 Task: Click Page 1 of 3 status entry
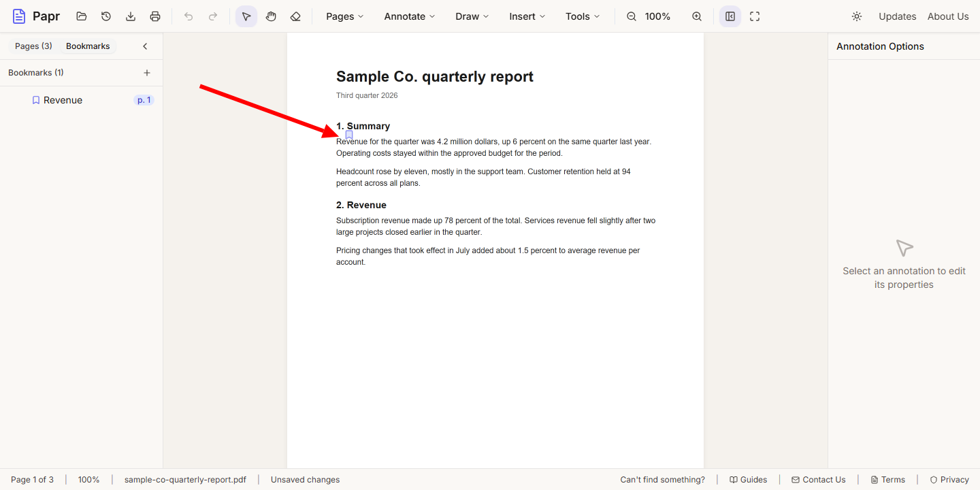click(x=32, y=480)
